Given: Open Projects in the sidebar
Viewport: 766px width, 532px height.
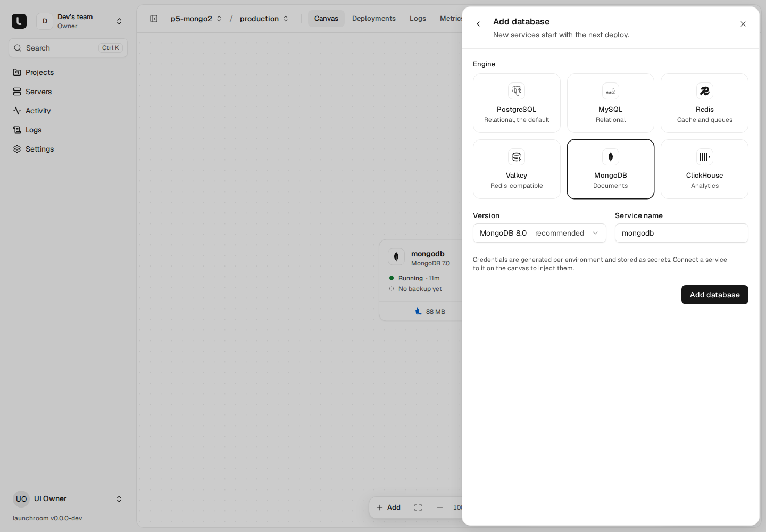Looking at the screenshot, I should pyautogui.click(x=68, y=72).
